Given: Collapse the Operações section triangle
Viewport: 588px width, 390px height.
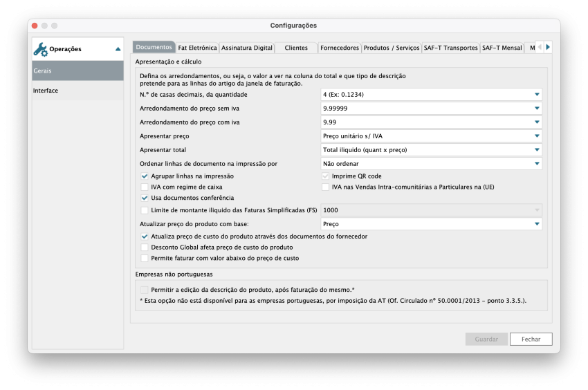Looking at the screenshot, I should pyautogui.click(x=118, y=49).
